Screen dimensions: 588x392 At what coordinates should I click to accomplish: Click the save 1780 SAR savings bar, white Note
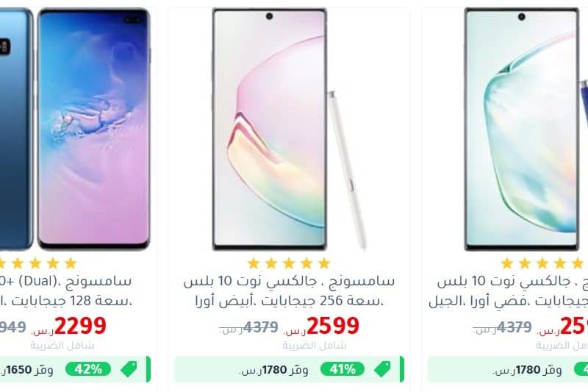[x=289, y=369]
